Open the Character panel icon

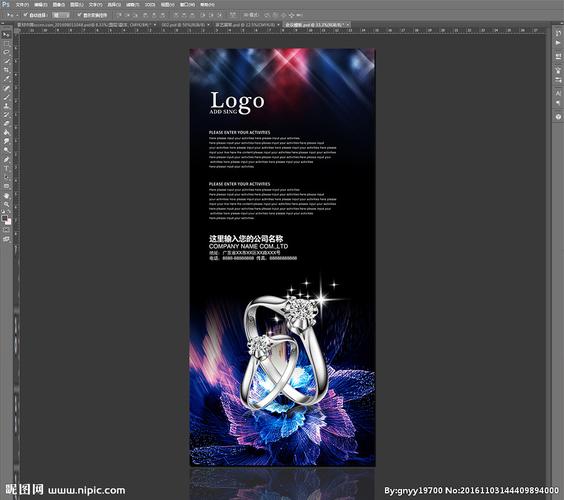click(x=558, y=93)
